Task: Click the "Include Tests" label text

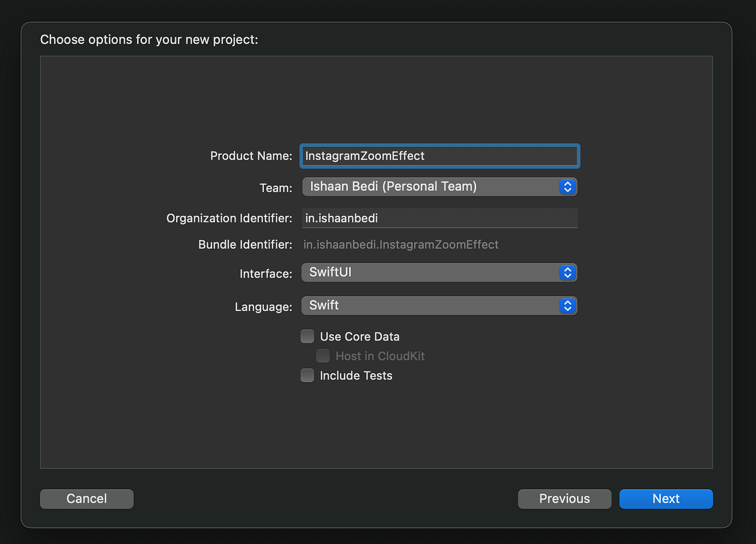Action: coord(356,375)
